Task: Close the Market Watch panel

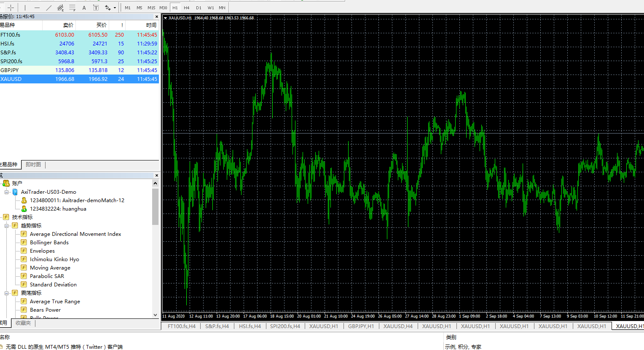Action: 157,17
